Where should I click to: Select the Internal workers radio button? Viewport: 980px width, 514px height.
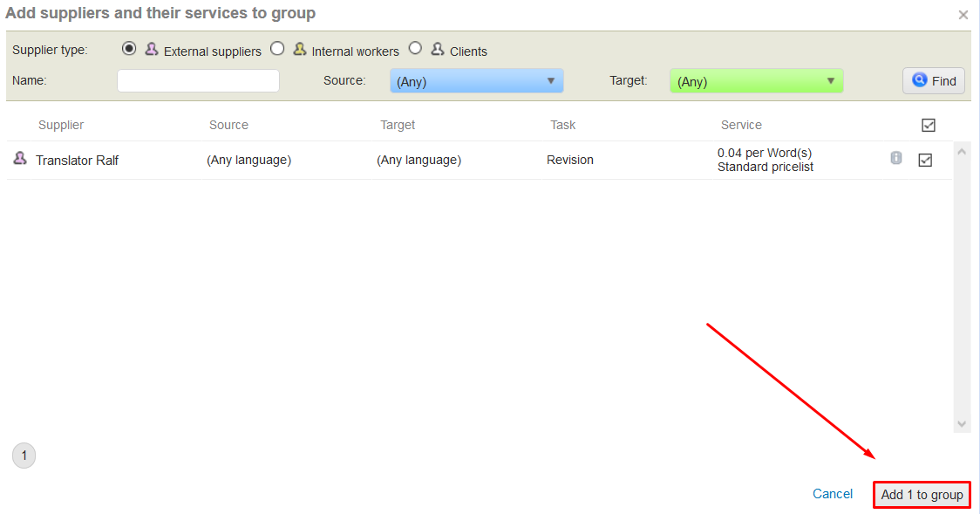click(x=277, y=49)
